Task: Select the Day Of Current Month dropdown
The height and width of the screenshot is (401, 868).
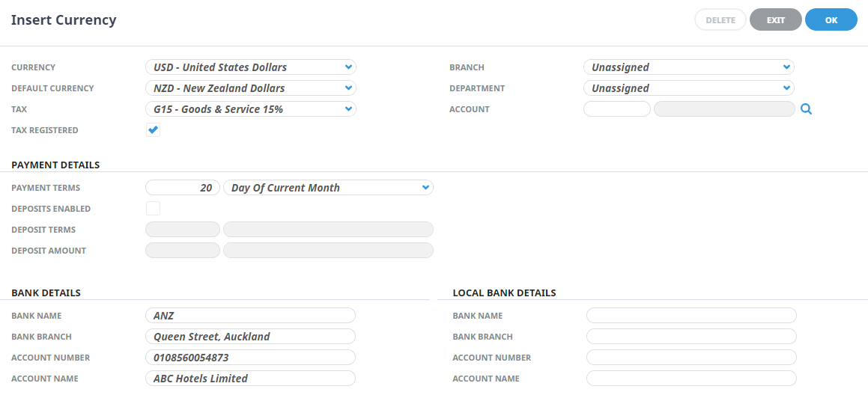Action: pos(328,188)
